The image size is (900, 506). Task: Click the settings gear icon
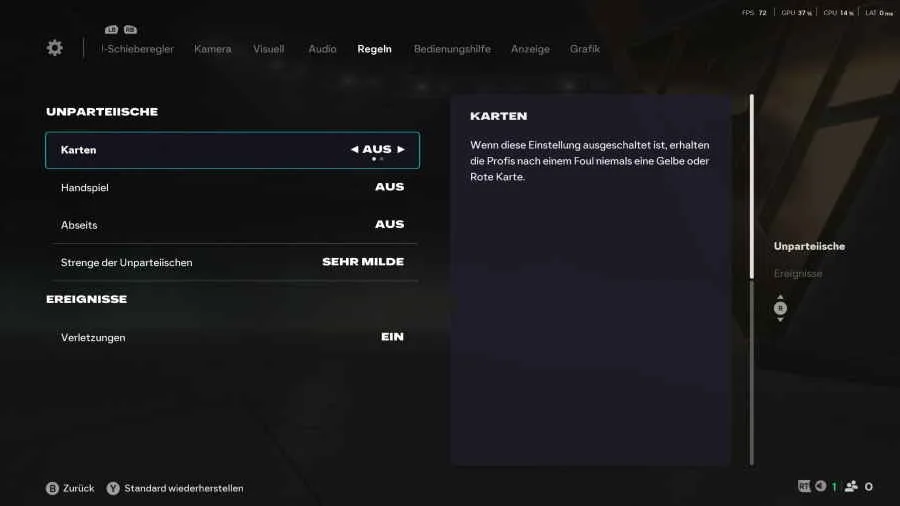(x=55, y=48)
